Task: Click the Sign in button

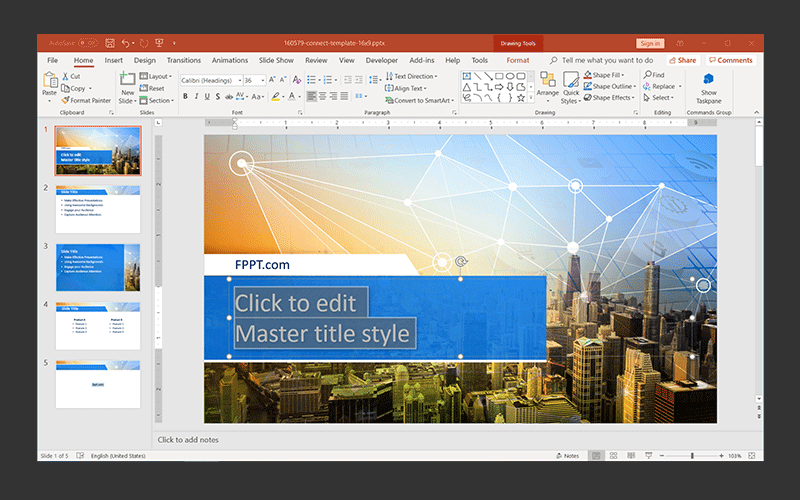Action: tap(650, 43)
